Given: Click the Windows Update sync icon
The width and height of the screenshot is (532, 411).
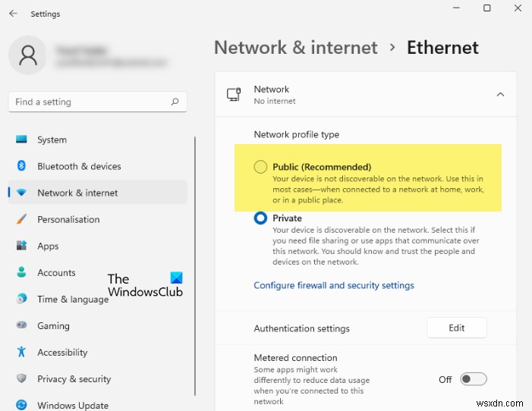Looking at the screenshot, I should point(21,405).
